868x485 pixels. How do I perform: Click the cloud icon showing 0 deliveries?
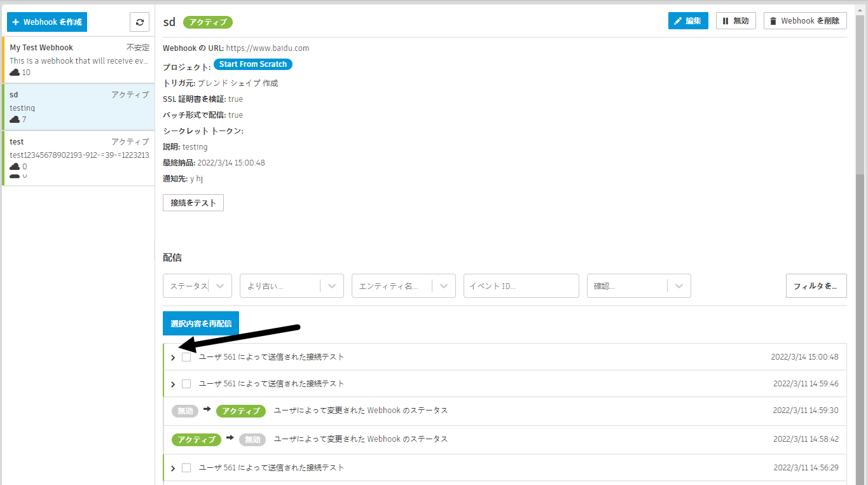coord(15,167)
